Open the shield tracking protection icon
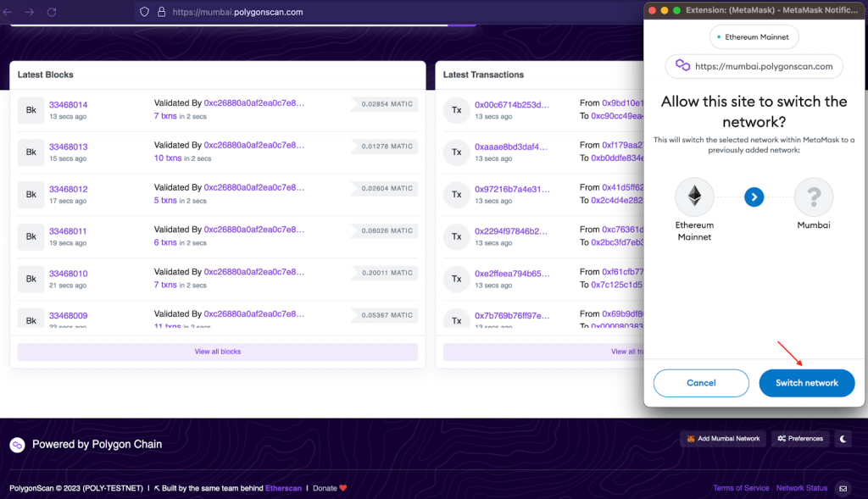Image resolution: width=868 pixels, height=499 pixels. point(144,12)
